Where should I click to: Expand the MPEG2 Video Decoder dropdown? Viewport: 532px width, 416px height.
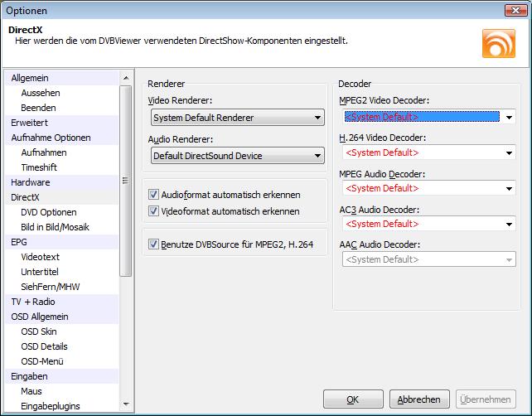(x=429, y=117)
